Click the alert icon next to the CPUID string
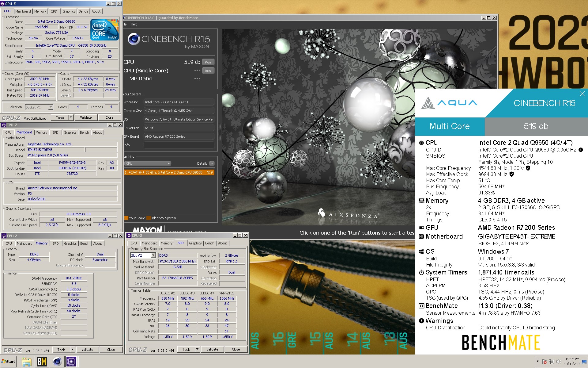The image size is (588, 368). (581, 150)
